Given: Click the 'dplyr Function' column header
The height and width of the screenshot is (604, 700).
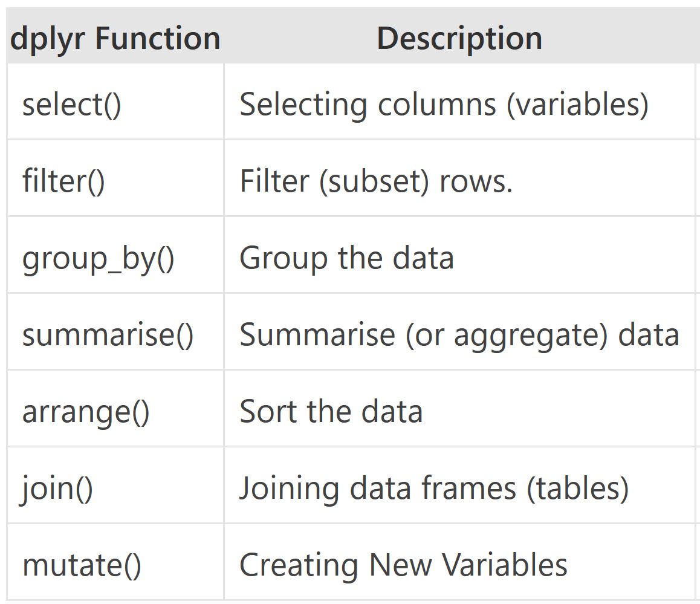Looking at the screenshot, I should (115, 39).
